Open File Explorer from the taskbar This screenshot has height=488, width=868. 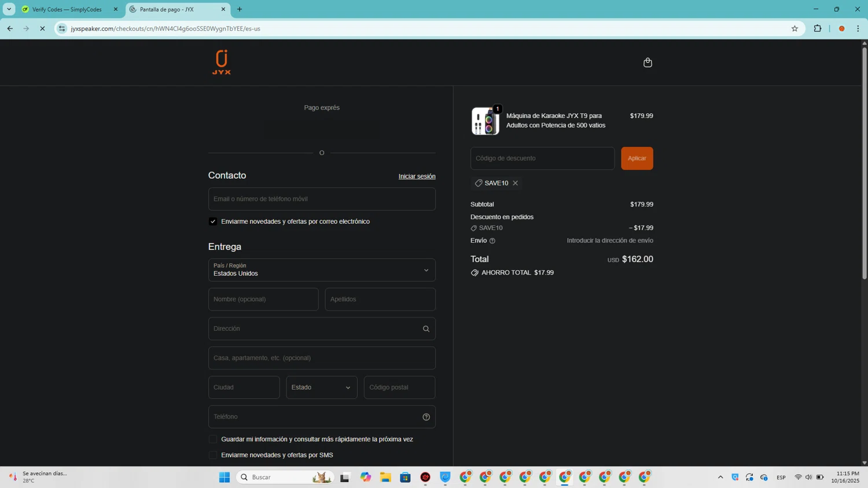click(385, 477)
